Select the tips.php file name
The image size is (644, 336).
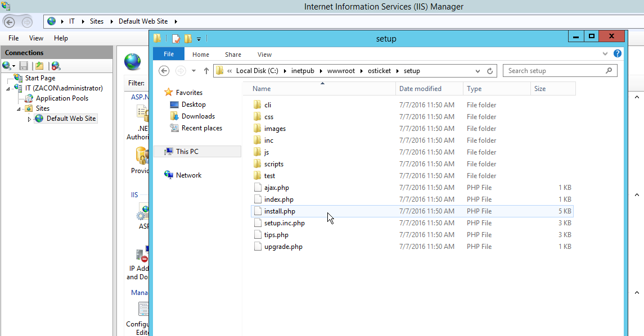pos(276,235)
